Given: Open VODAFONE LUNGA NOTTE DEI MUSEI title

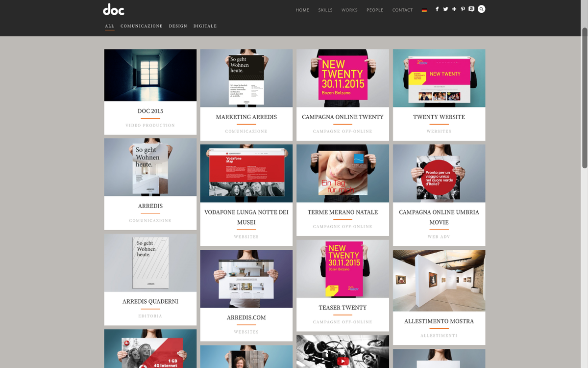Looking at the screenshot, I should [246, 217].
